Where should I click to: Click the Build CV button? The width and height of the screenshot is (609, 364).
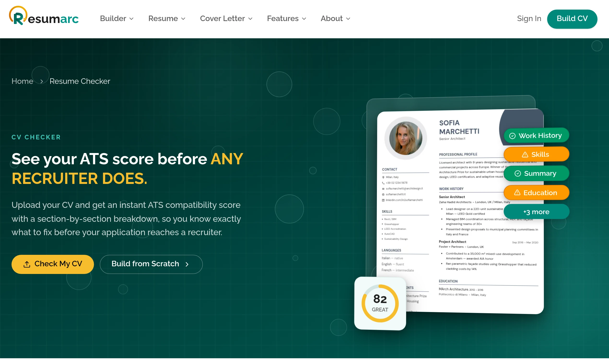572,19
